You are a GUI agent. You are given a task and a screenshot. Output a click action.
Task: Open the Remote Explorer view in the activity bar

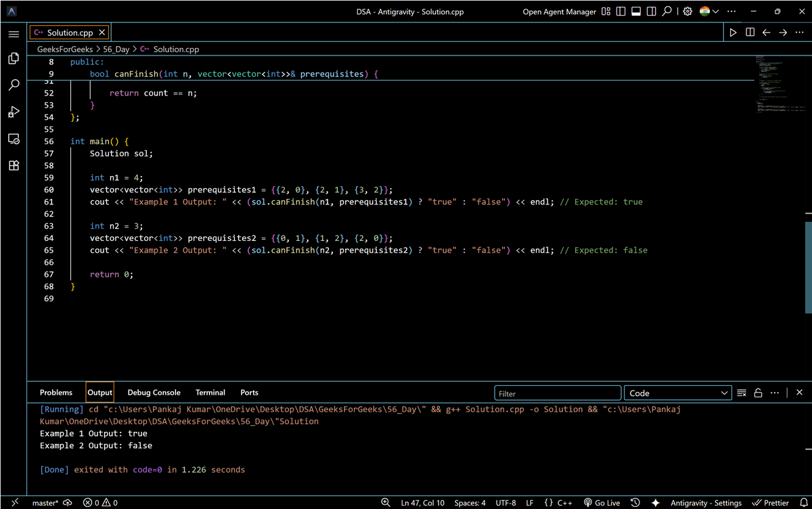(x=14, y=138)
